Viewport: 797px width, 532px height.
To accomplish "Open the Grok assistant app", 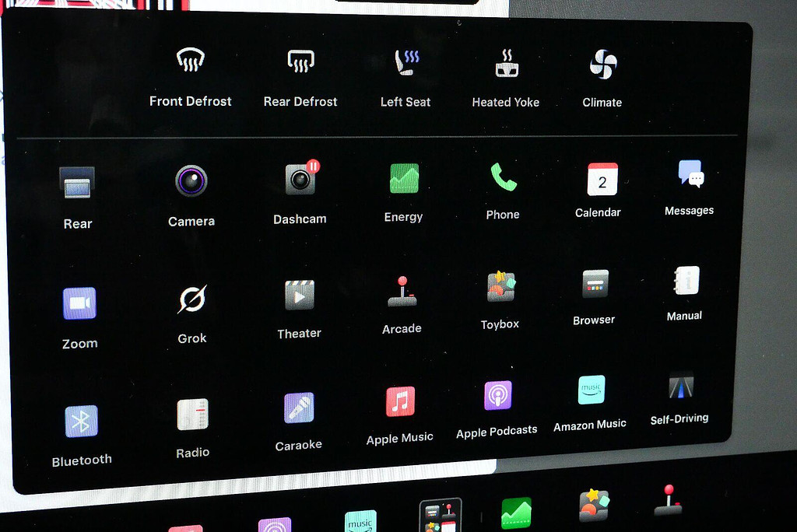I will click(x=192, y=313).
